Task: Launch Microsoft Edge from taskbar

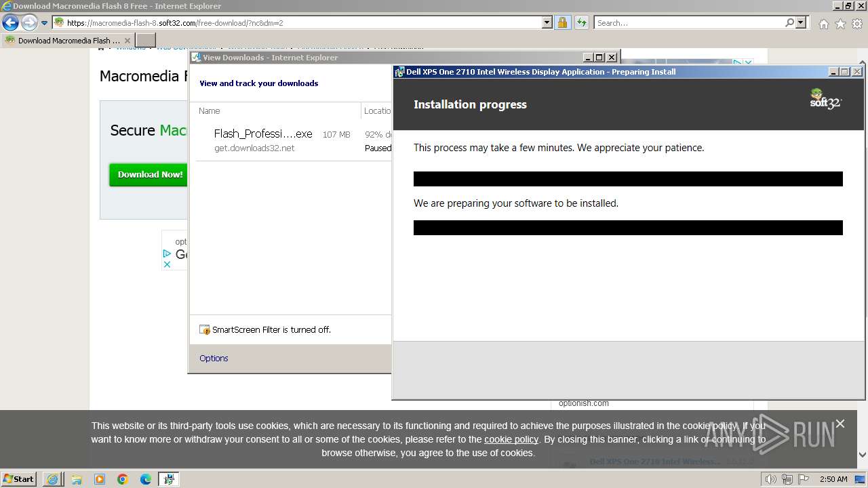Action: 145,479
